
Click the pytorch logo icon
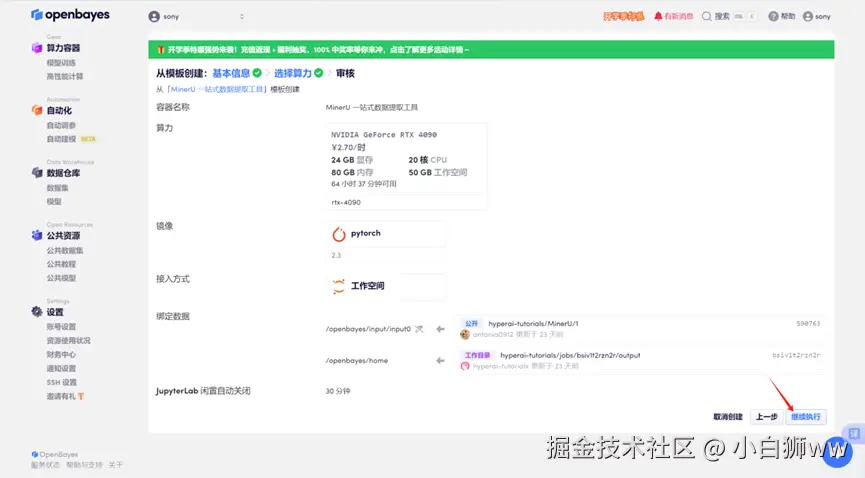(339, 234)
